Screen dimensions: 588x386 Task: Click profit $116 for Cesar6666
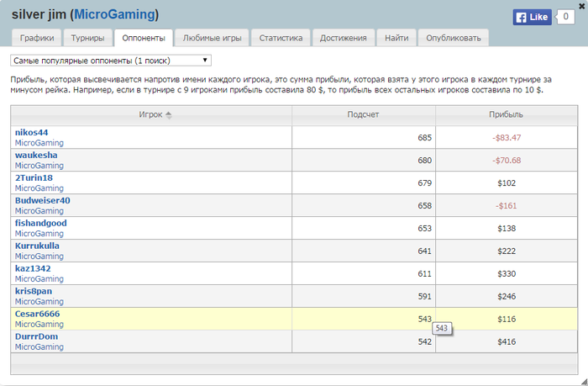pyautogui.click(x=507, y=320)
